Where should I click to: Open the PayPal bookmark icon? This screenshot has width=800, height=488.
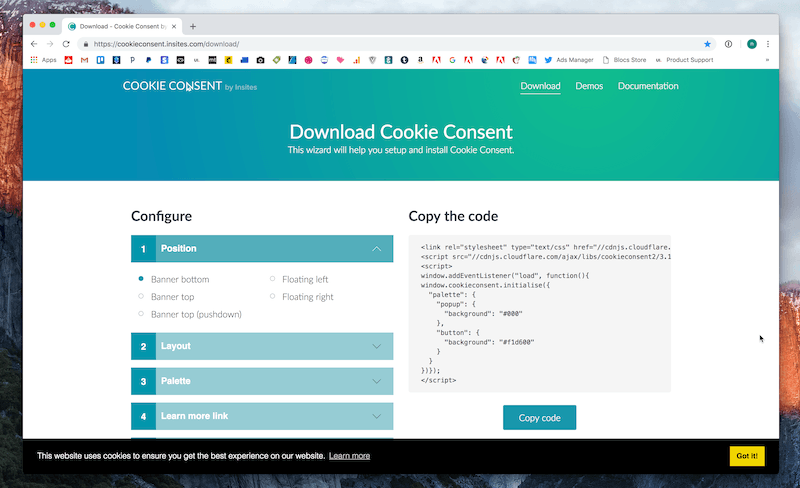click(x=148, y=60)
